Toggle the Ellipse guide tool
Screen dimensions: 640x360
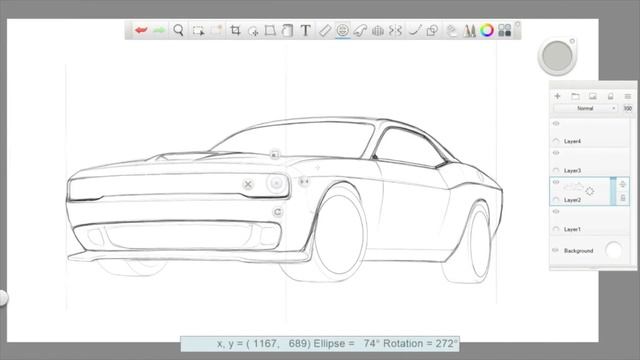click(x=342, y=30)
